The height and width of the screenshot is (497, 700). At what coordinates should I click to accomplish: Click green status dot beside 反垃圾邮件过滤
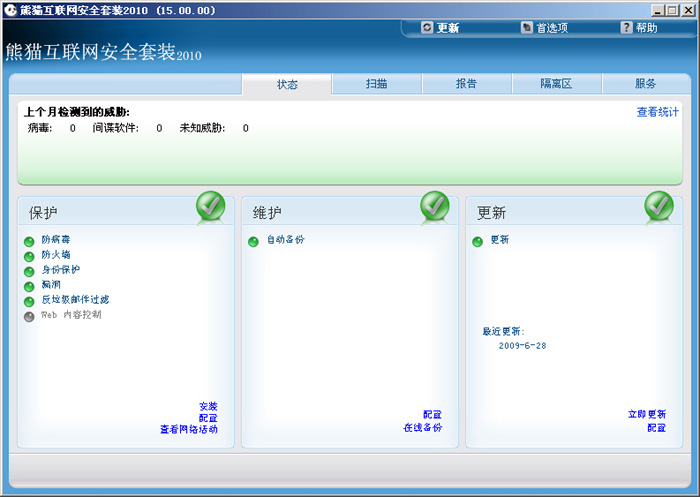click(29, 301)
